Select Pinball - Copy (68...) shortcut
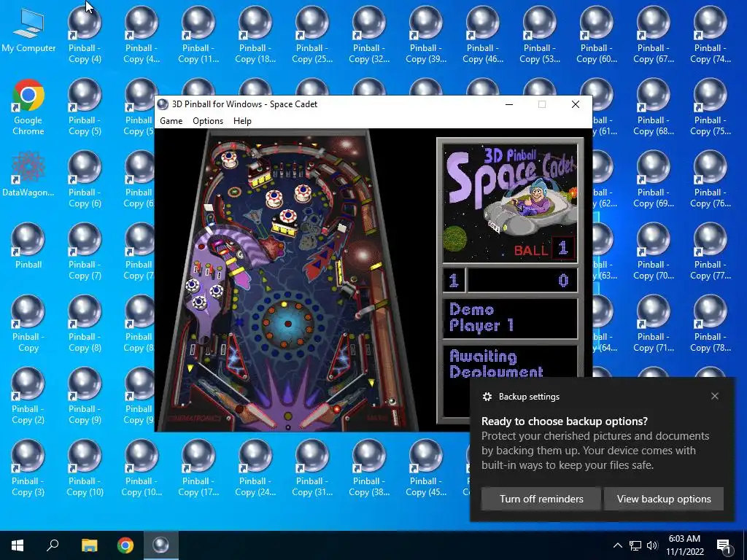This screenshot has width=747, height=560. (654, 108)
